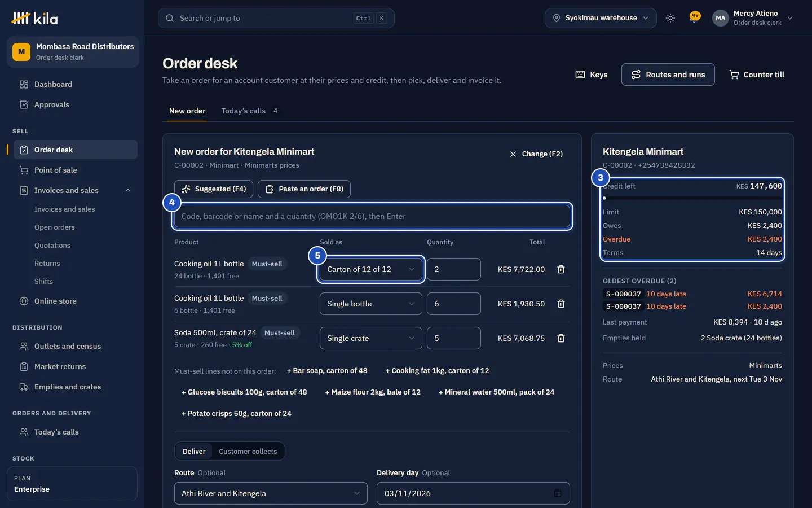Open the Online store page
This screenshot has height=508, width=812.
pos(76,301)
